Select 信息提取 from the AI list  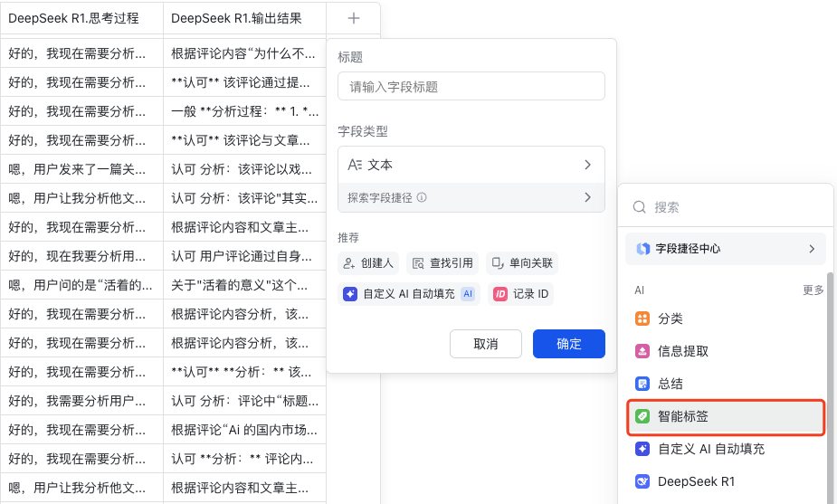pos(726,351)
